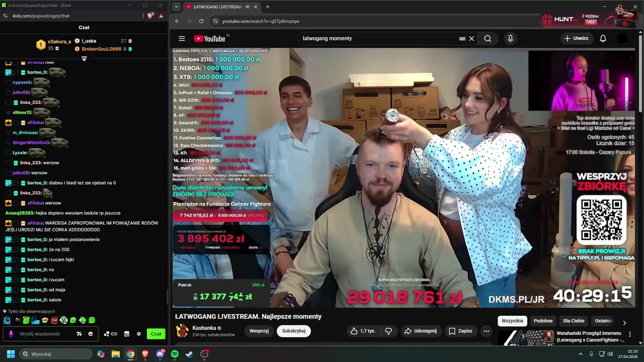The width and height of the screenshot is (644, 362).
Task: Open the taskbar volume icon
Action: click(x=610, y=354)
